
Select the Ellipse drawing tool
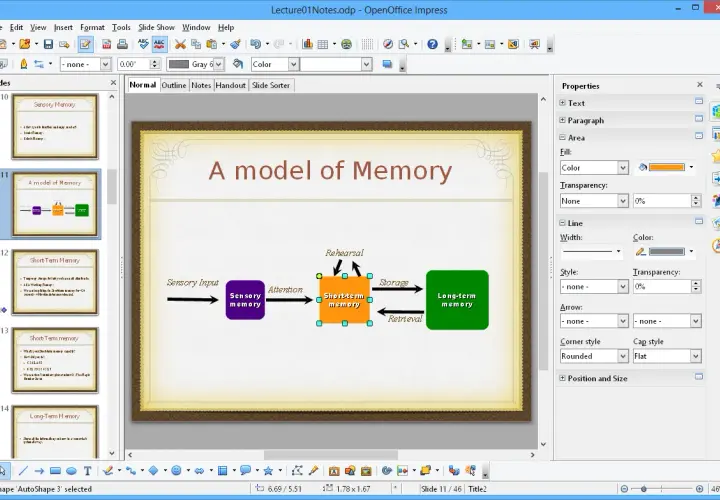[71, 471]
